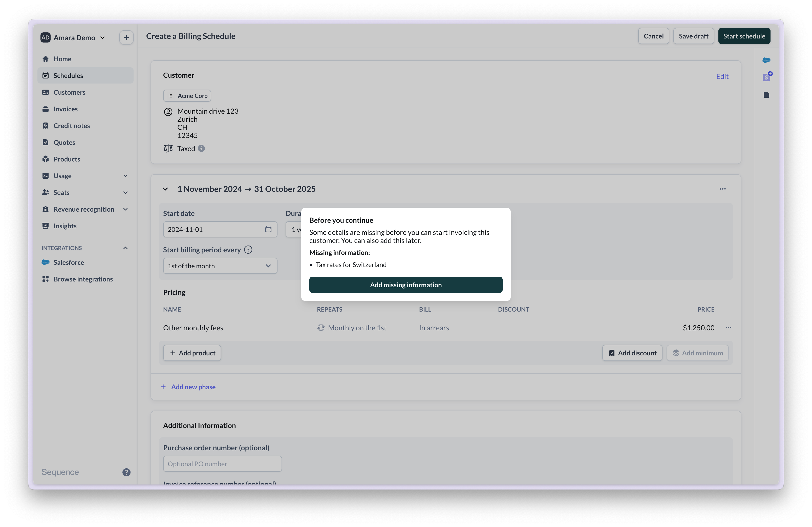Click the Acme Corp customer chip
Viewport: 812px width, 527px height.
click(x=187, y=96)
